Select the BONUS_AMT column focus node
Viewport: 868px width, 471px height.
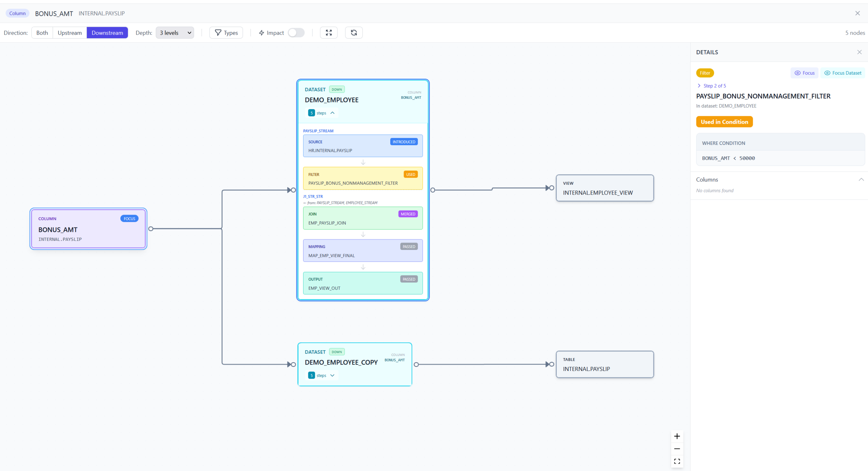point(88,229)
